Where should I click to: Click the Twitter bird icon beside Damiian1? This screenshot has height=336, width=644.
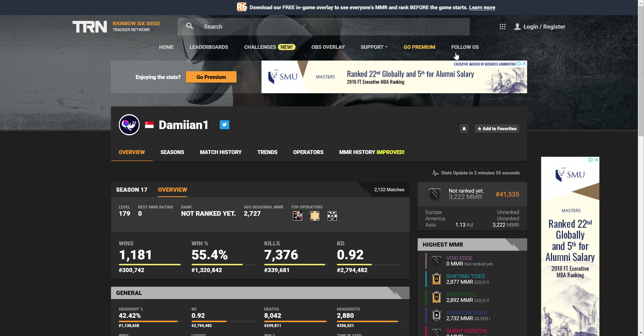[224, 125]
